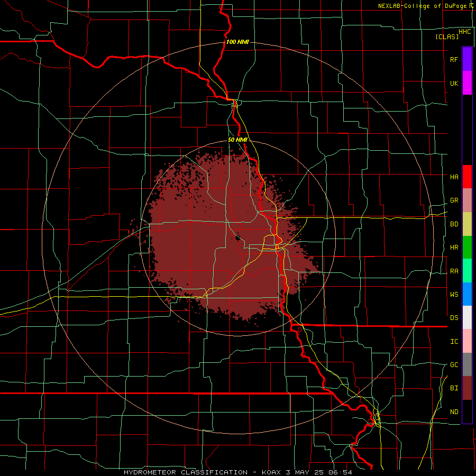Click the RA legend label

tap(454, 271)
